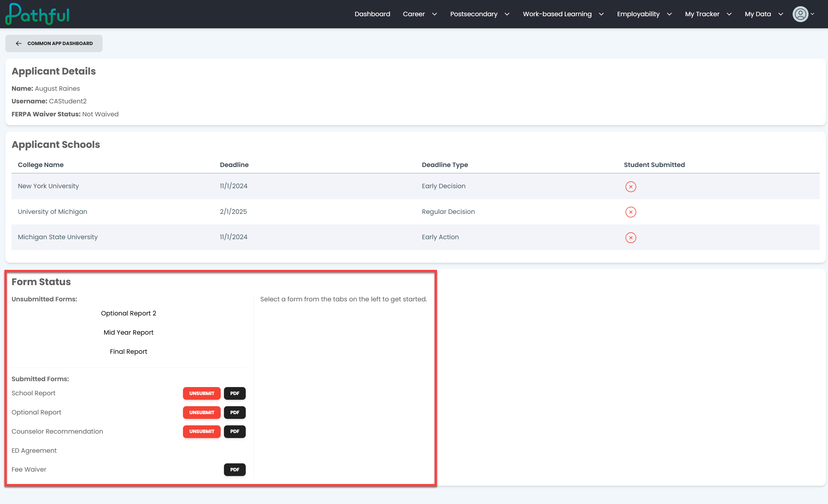Click the Michigan State University college name
Image resolution: width=828 pixels, height=504 pixels.
pyautogui.click(x=58, y=237)
